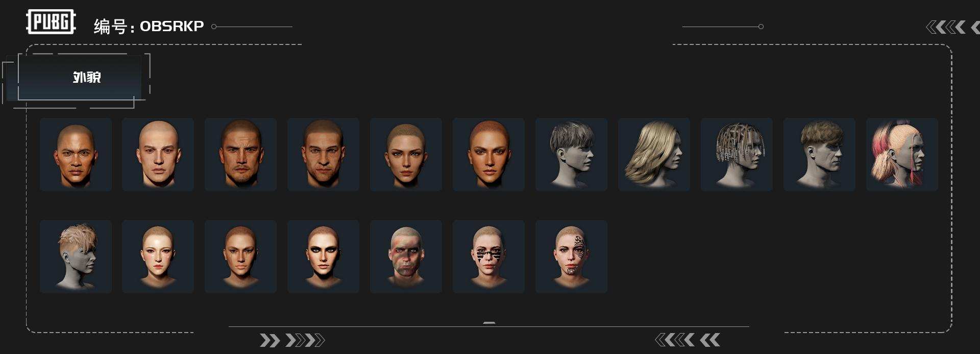
Task: Click the 编号: OBSRKP code text
Action: 149,26
